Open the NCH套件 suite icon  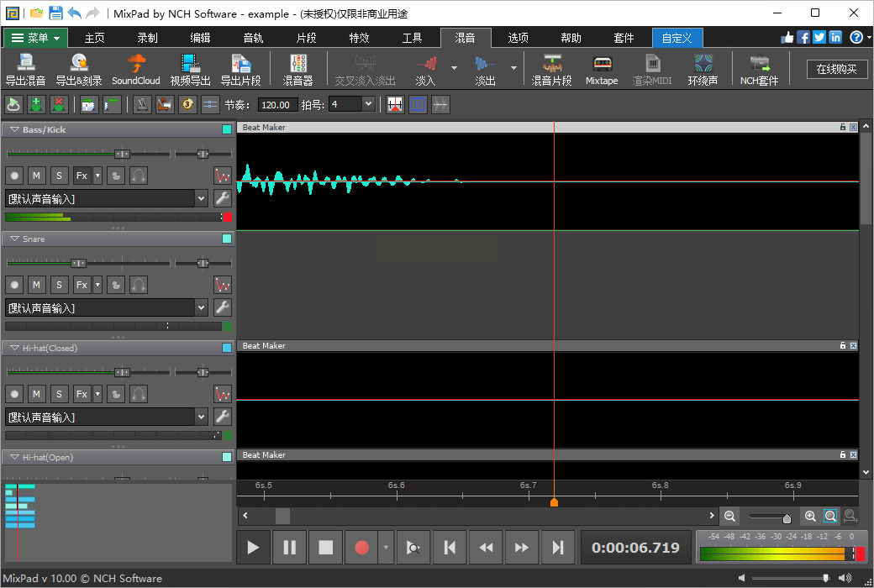coord(759,69)
